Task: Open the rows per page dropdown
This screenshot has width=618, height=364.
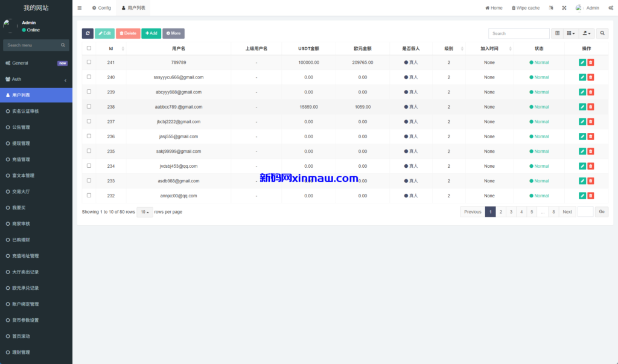Action: [x=145, y=212]
